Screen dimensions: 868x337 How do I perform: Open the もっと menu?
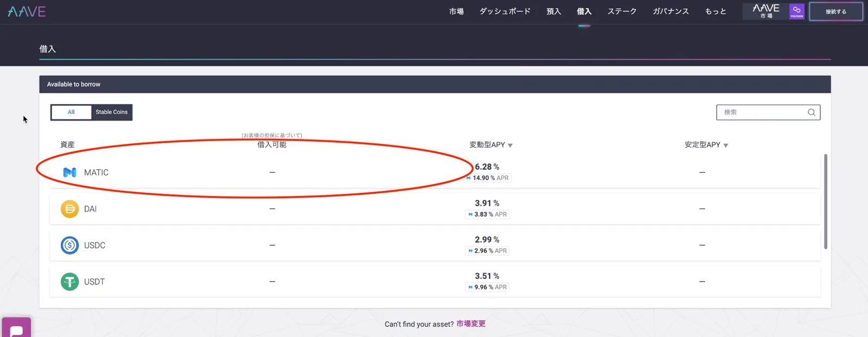pos(716,11)
